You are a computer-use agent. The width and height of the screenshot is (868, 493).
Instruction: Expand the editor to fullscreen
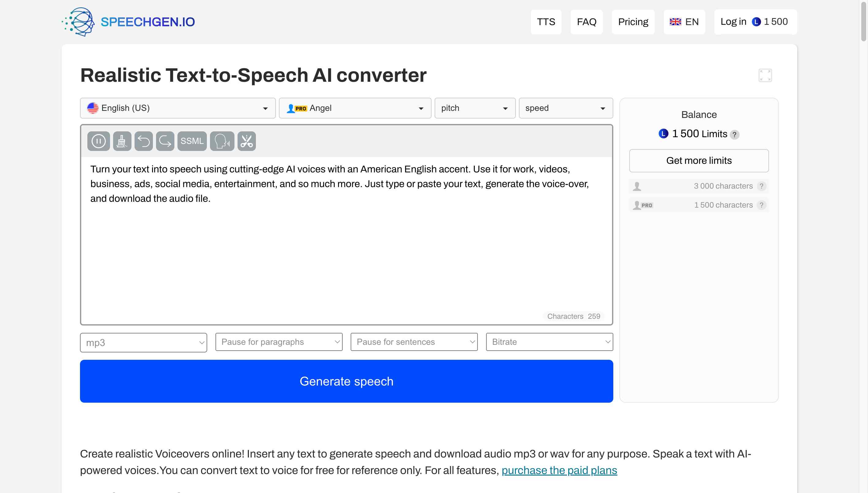point(765,75)
